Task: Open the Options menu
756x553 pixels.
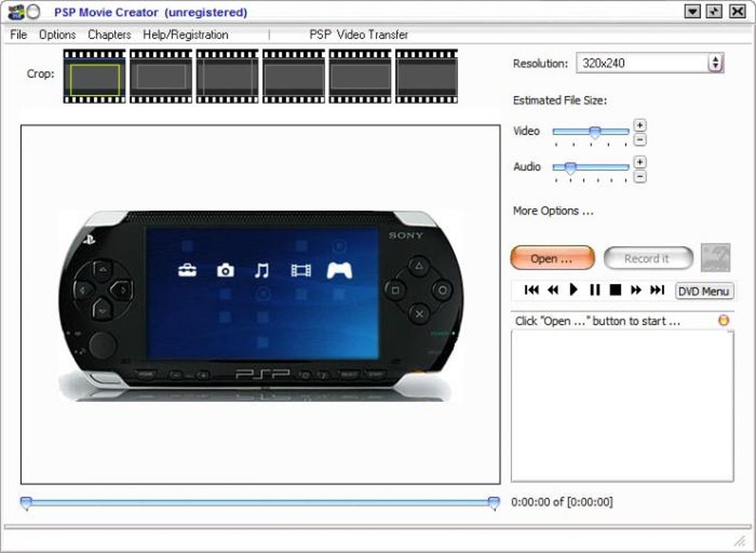Action: [57, 35]
